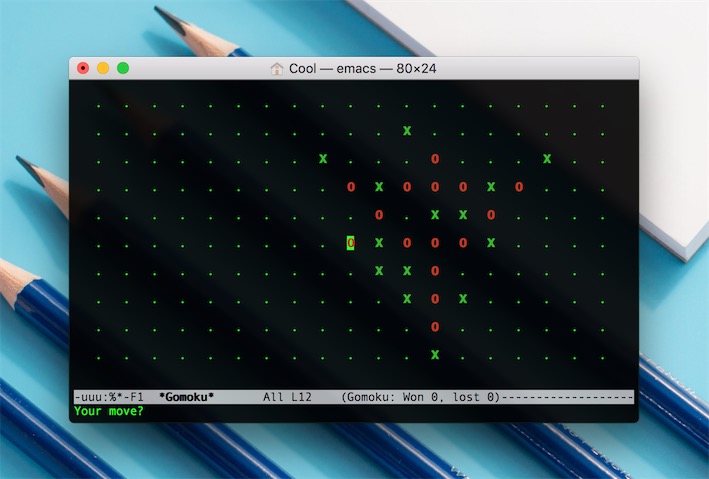Click the home folder icon in title bar
The width and height of the screenshot is (709, 479).
pos(276,69)
